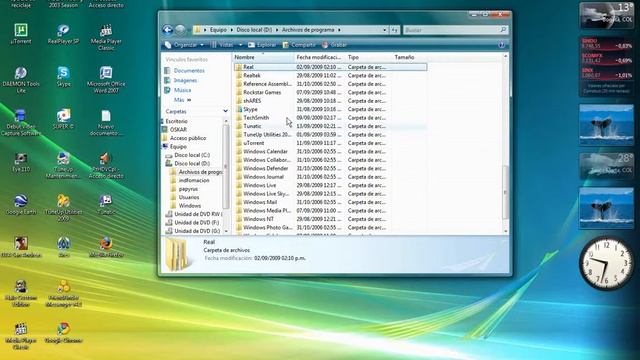Screen dimensions: 640x360
Task: Click the file list vertical scrollbar thumb
Action: point(505,192)
